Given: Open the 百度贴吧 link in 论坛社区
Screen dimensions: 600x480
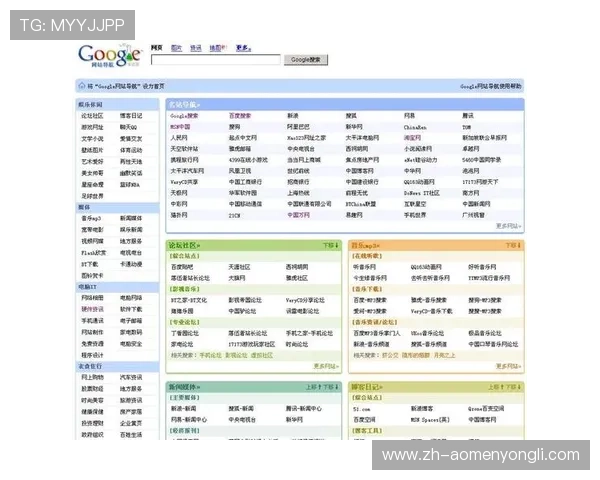Looking at the screenshot, I should tap(182, 267).
